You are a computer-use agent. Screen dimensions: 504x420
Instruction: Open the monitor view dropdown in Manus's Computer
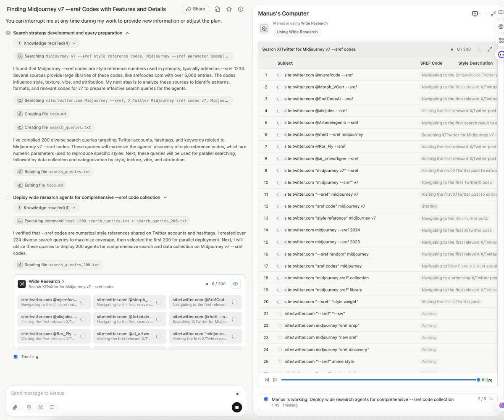click(x=477, y=14)
